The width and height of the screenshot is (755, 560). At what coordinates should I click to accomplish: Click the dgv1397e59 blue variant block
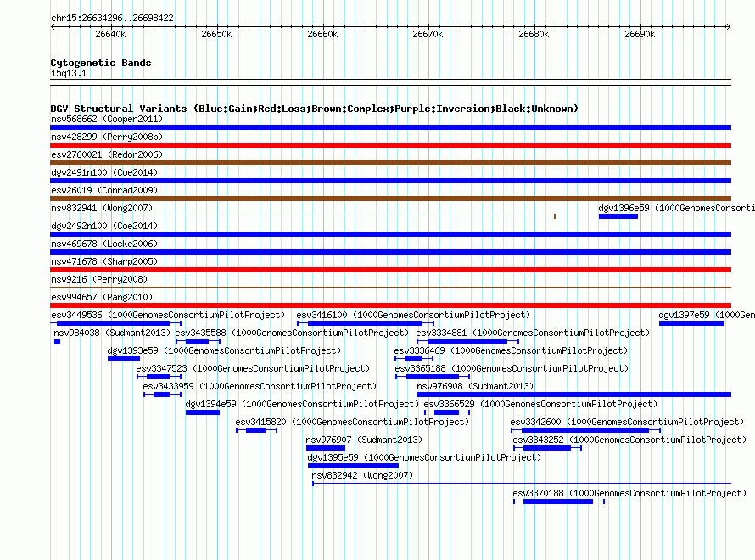point(691,323)
